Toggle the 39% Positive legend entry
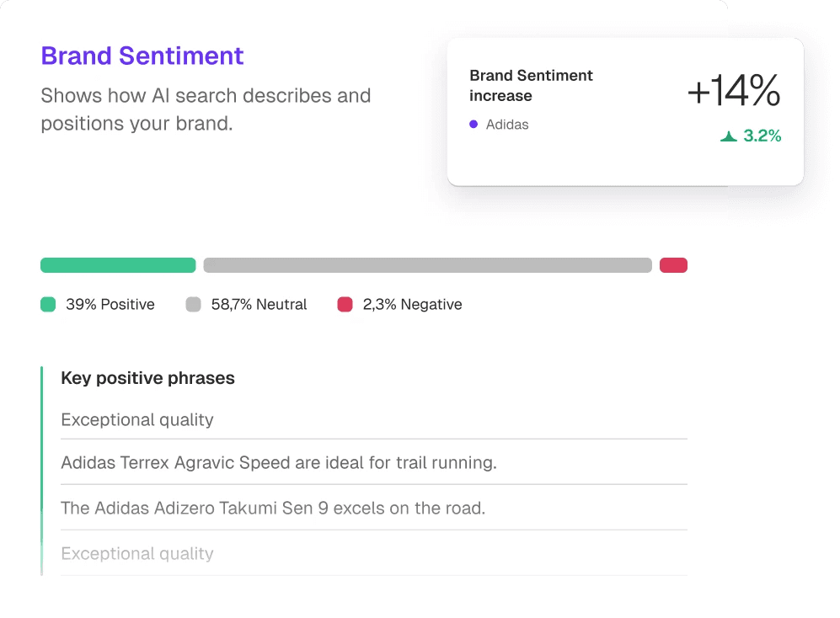This screenshot has width=840, height=618. pyautogui.click(x=102, y=304)
